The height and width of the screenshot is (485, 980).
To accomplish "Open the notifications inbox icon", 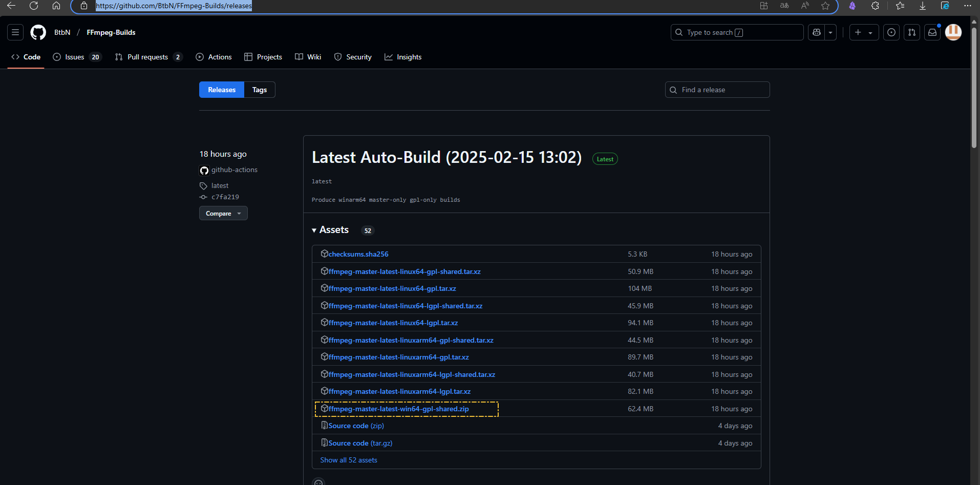I will click(x=932, y=32).
